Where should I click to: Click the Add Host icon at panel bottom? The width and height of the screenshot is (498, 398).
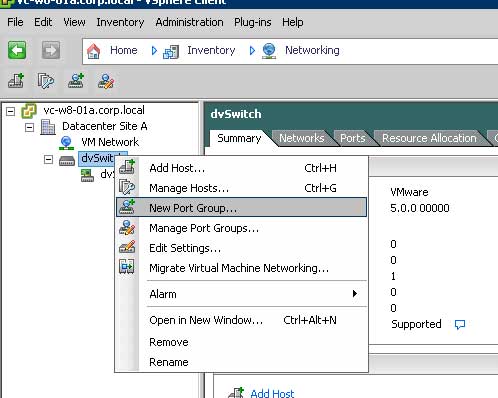point(236,393)
